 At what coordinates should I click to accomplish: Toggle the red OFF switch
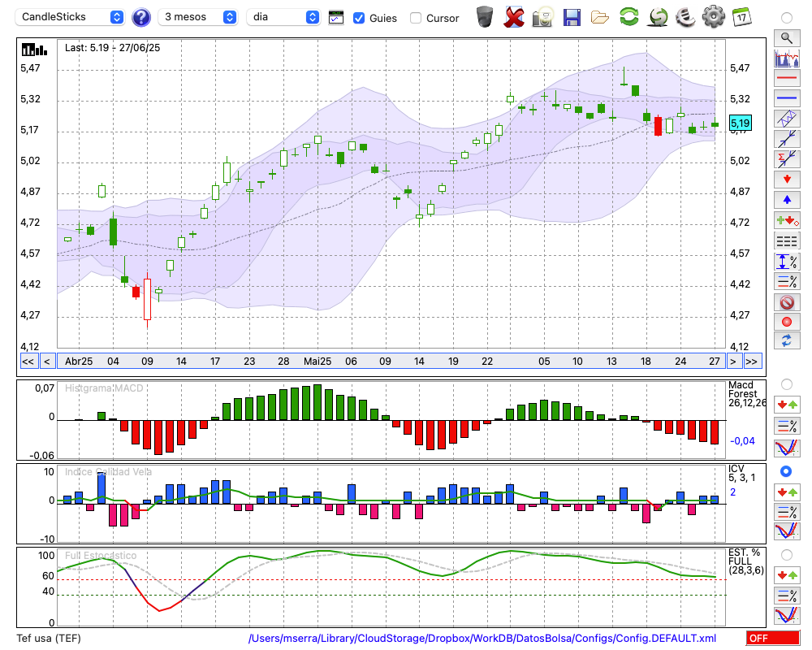click(x=773, y=638)
